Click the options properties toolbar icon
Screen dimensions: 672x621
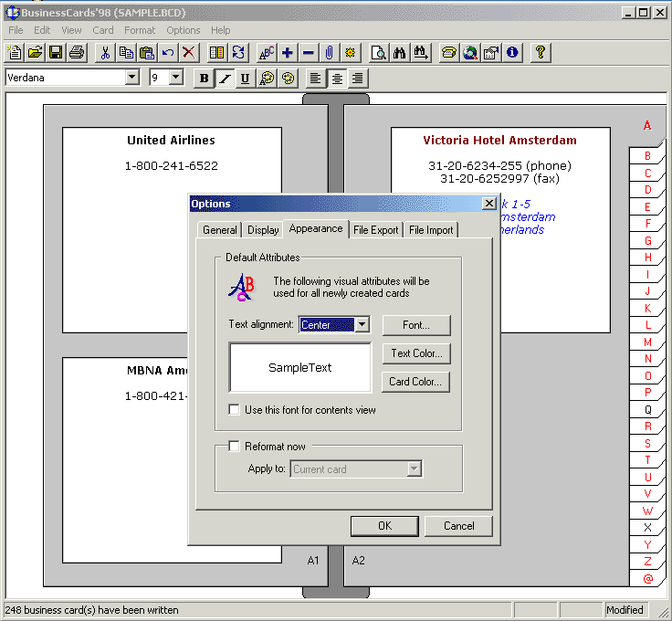click(491, 53)
